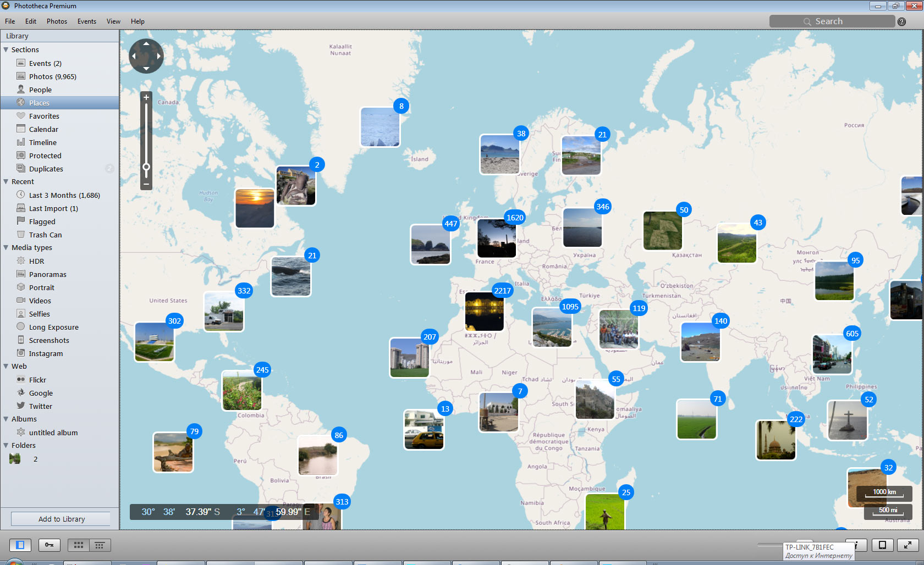Pan the map right with compass arrow
The height and width of the screenshot is (565, 924).
point(159,56)
